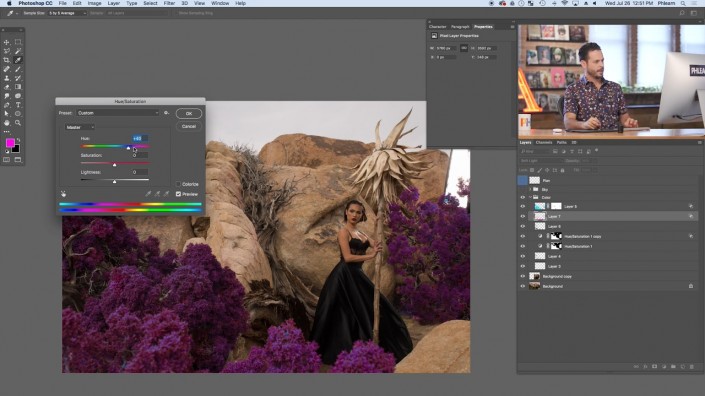
Task: Click the Hue value input field
Action: (x=140, y=138)
